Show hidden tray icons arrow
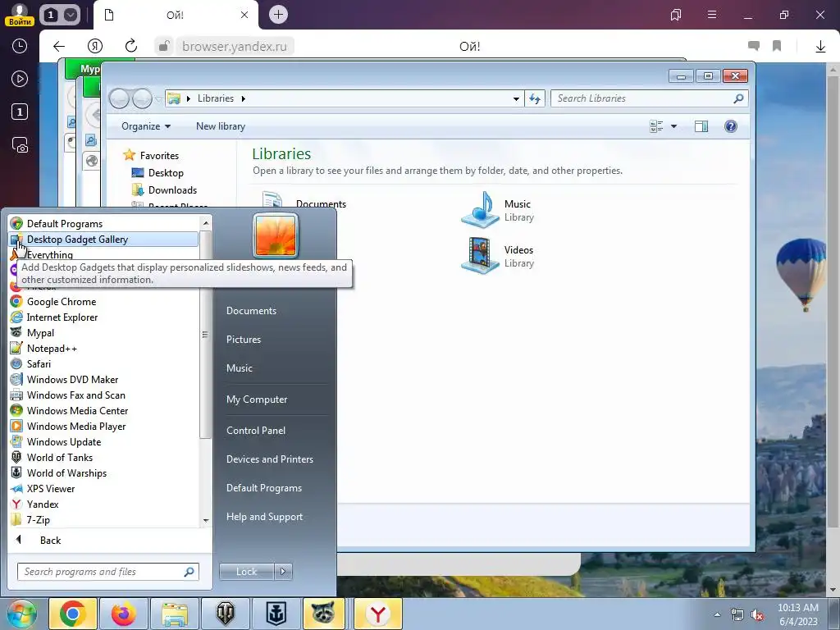The width and height of the screenshot is (840, 630). (717, 614)
